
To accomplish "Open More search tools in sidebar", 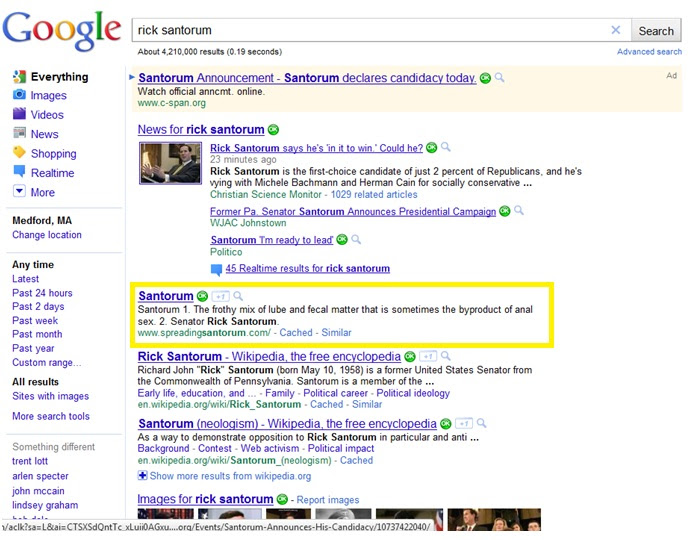I will point(51,416).
